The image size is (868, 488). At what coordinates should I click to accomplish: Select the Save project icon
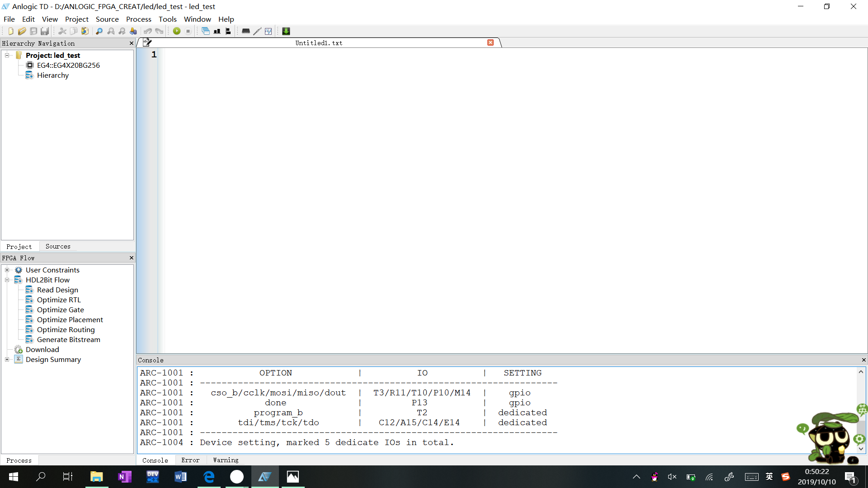33,30
